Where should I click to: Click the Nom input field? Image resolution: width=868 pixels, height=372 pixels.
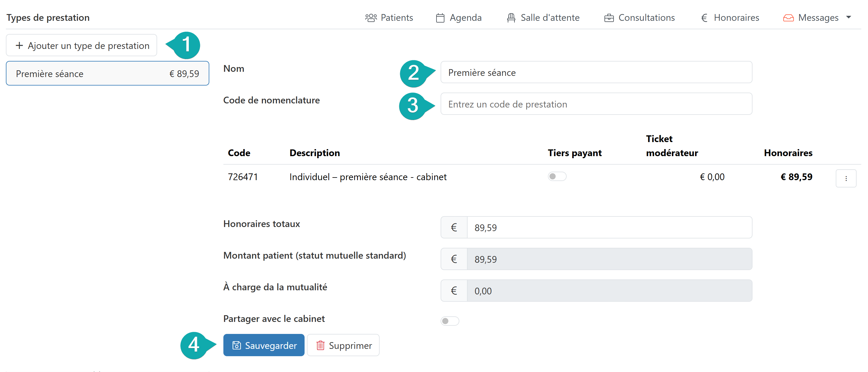[x=596, y=72]
